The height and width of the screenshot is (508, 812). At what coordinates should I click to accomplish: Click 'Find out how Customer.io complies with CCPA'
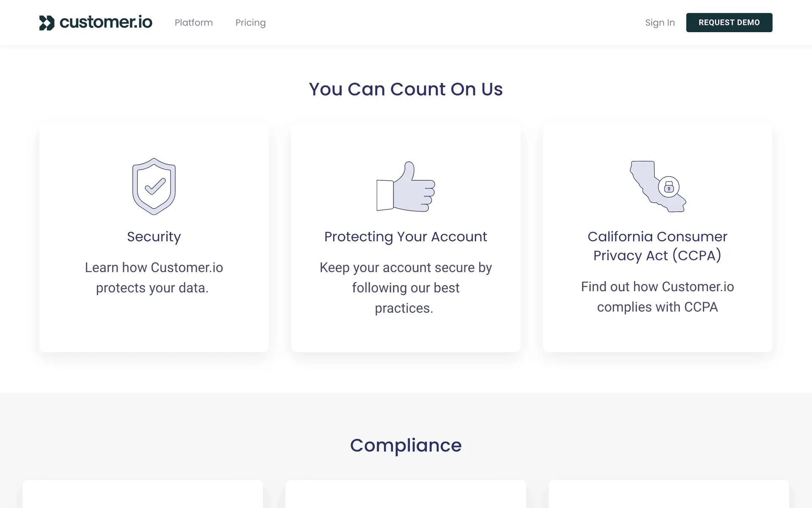pos(657,297)
